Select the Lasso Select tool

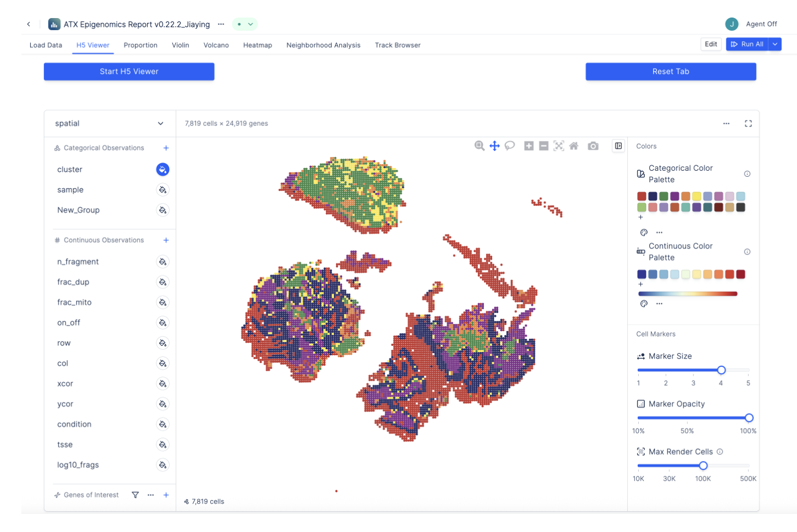click(510, 146)
